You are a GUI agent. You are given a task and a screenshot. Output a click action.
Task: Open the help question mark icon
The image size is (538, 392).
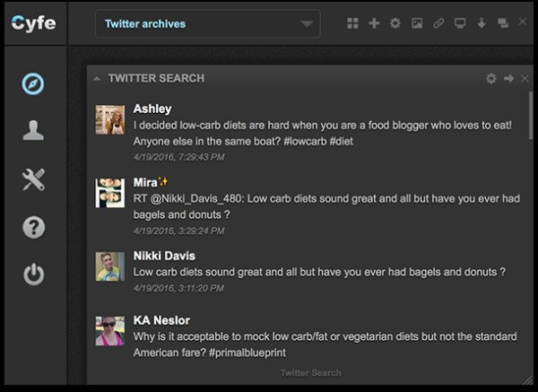tap(34, 227)
